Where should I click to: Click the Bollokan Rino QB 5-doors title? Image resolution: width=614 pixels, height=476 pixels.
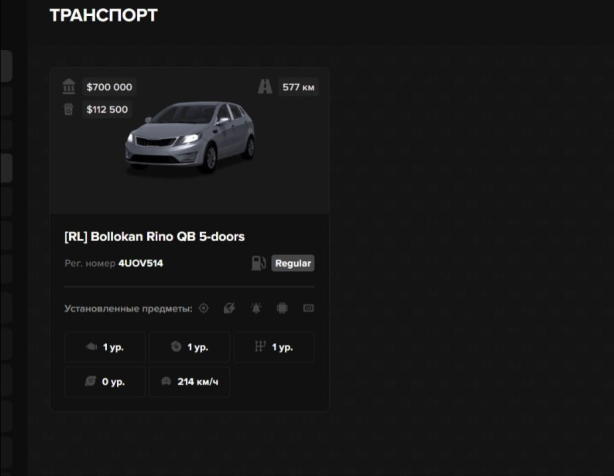tap(154, 237)
